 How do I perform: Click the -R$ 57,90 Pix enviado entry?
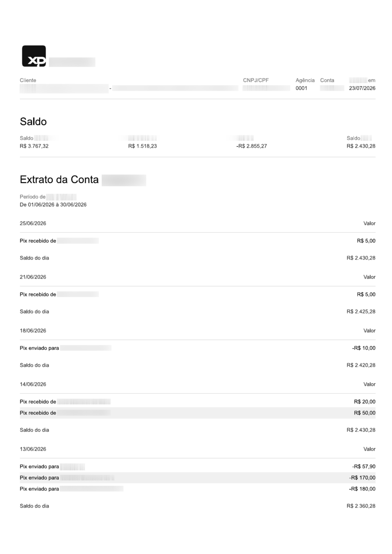[x=198, y=467]
